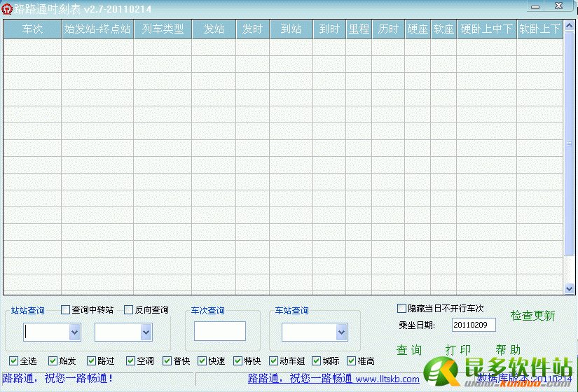This screenshot has height=392, width=578.
Task: Click 检查更新 to check for updates
Action: point(532,316)
